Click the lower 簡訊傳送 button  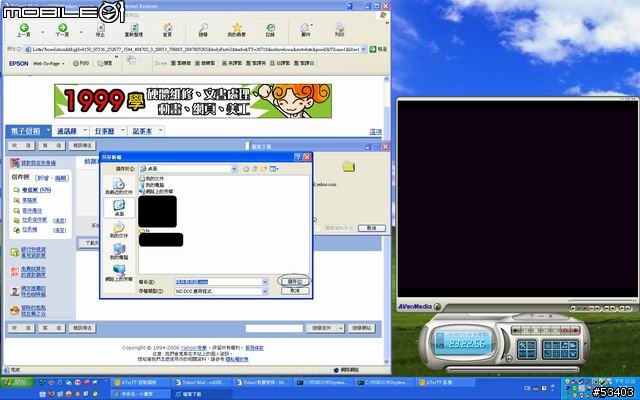[x=82, y=328]
